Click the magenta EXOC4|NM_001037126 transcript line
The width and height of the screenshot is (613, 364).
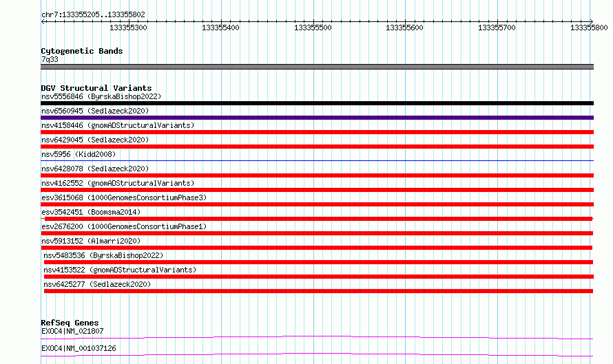[317, 354]
